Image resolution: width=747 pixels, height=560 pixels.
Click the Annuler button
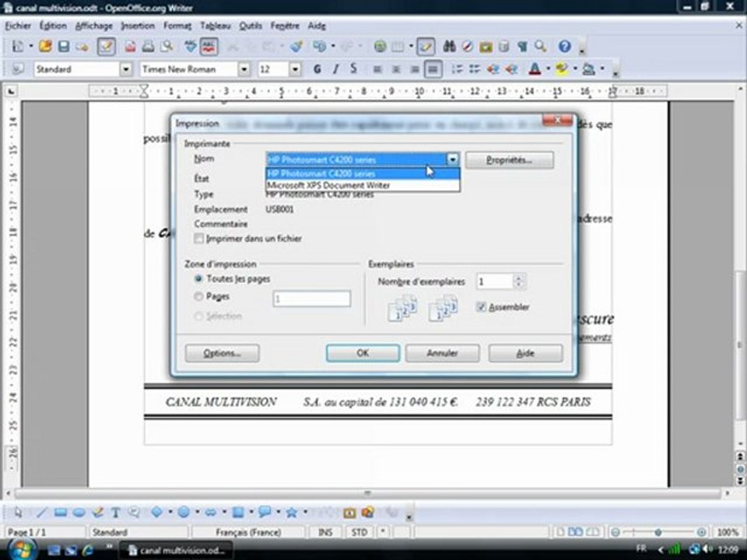(442, 353)
